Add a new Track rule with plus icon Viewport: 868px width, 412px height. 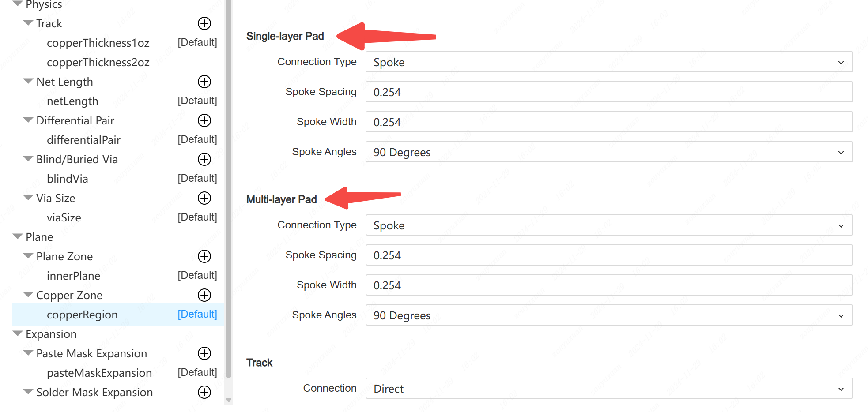click(x=204, y=23)
